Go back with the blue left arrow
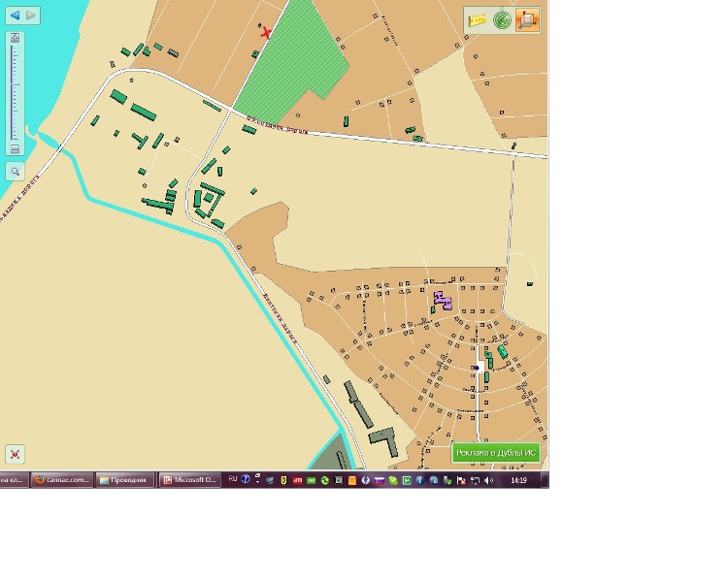The width and height of the screenshot is (728, 582). coord(15,16)
